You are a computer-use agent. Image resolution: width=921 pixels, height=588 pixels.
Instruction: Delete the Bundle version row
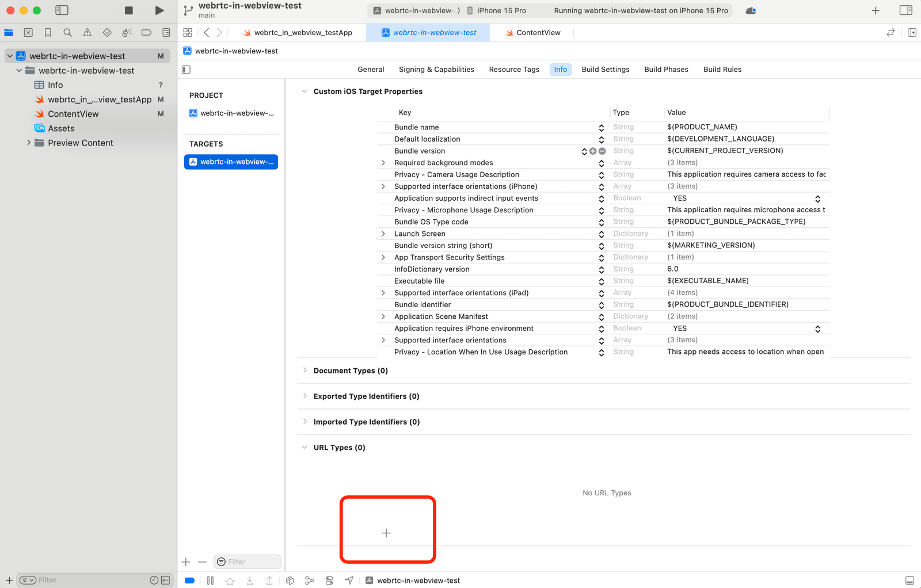(602, 151)
